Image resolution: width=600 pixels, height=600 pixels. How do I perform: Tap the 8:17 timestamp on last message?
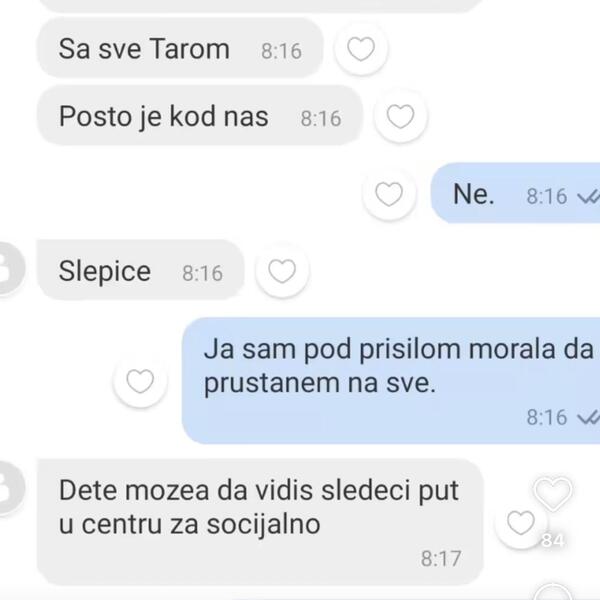point(441,559)
